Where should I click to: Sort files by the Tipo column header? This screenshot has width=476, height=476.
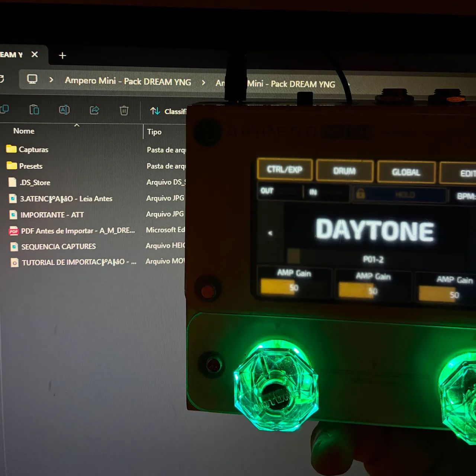[154, 132]
